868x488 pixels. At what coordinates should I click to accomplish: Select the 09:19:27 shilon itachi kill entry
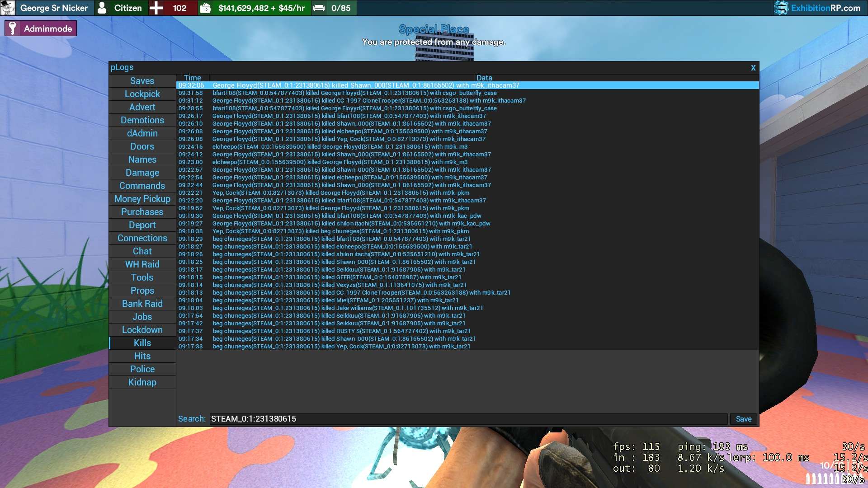pos(467,224)
